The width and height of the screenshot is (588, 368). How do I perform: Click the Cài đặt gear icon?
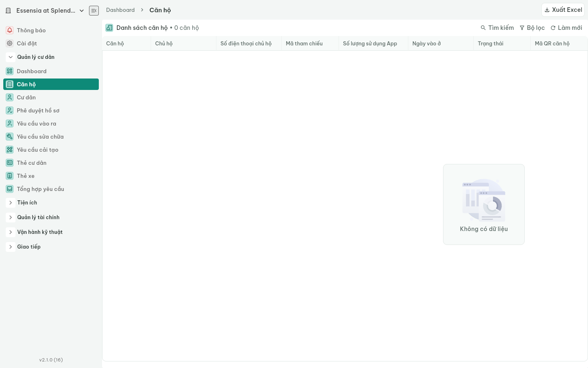pyautogui.click(x=10, y=43)
